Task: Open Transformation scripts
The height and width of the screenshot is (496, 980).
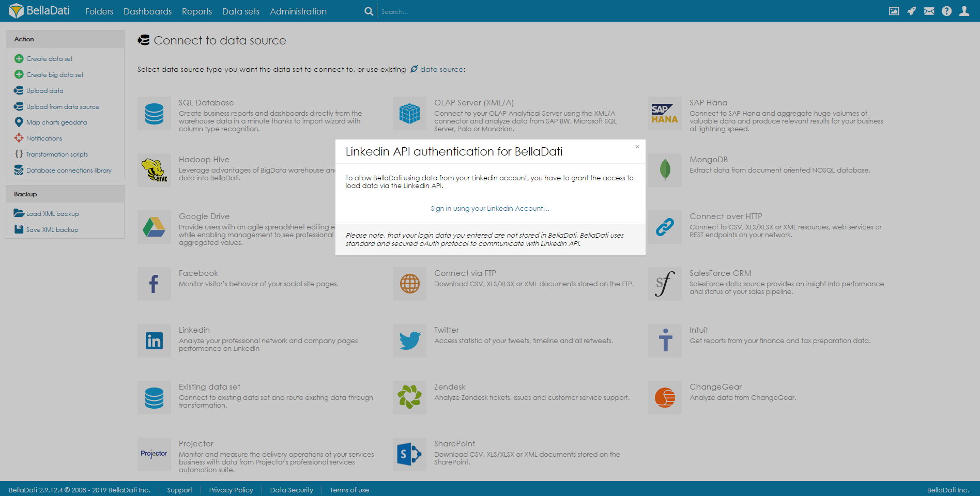Action: 57,154
